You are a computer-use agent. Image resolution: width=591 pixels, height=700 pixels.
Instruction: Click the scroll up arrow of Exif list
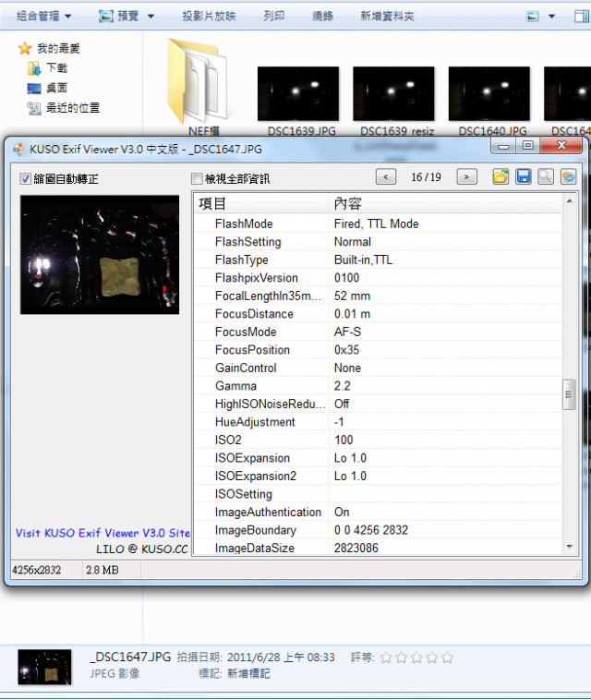(x=569, y=201)
